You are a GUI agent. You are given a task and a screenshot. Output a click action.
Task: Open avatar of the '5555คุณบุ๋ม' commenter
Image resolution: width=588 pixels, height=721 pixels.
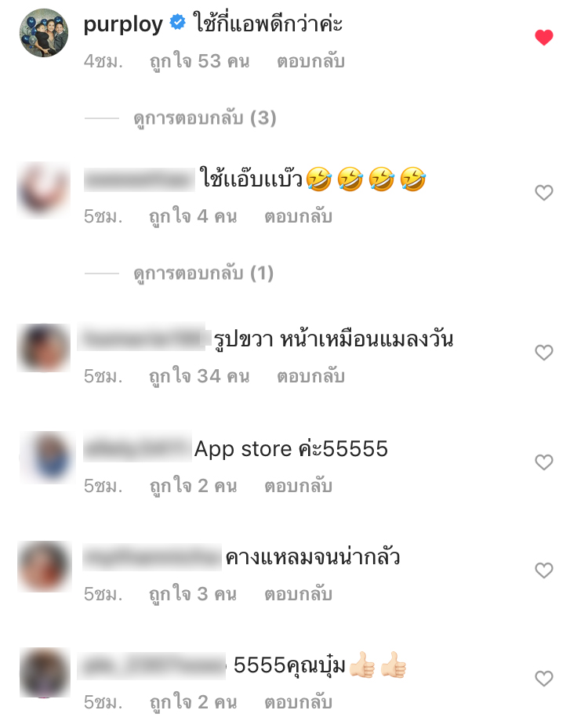45,672
